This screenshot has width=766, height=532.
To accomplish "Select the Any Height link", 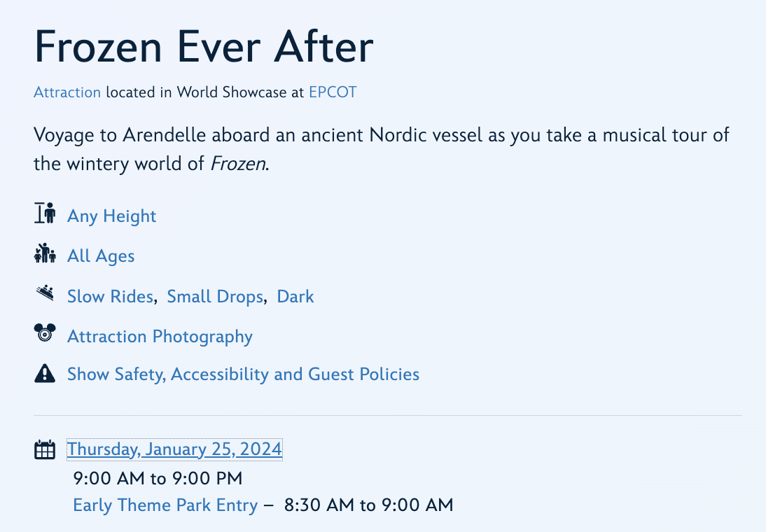I will tap(111, 216).
